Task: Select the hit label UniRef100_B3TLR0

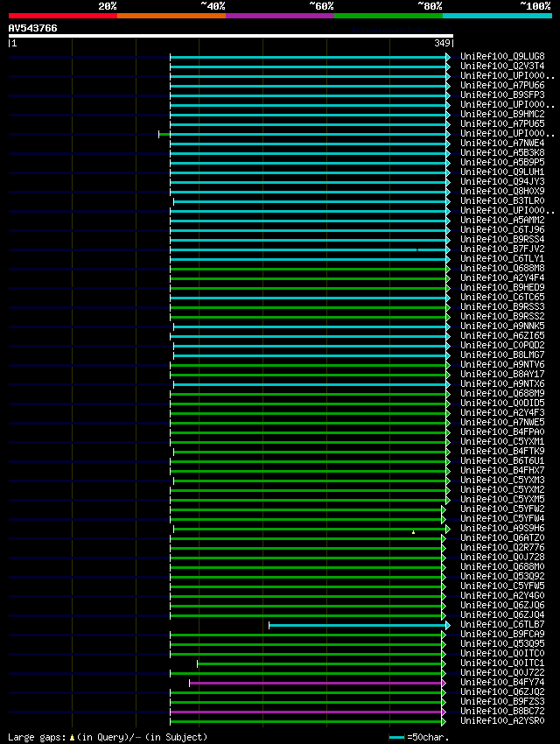Action: point(502,200)
